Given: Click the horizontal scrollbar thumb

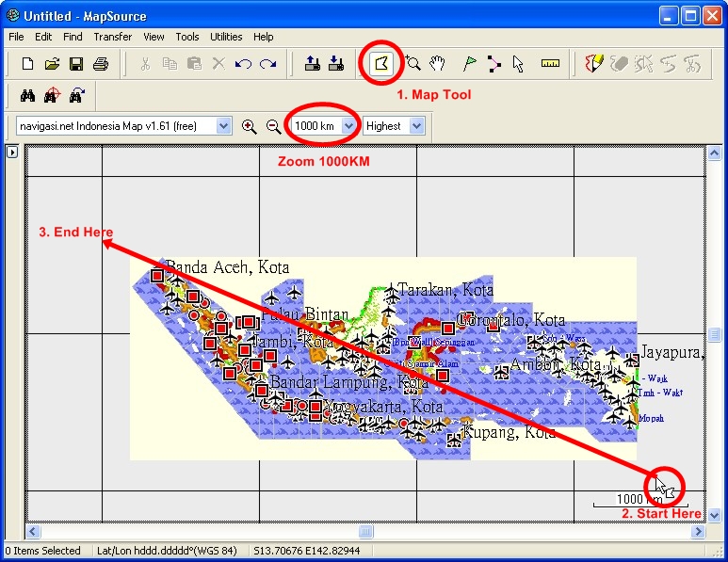Looking at the screenshot, I should click(365, 531).
